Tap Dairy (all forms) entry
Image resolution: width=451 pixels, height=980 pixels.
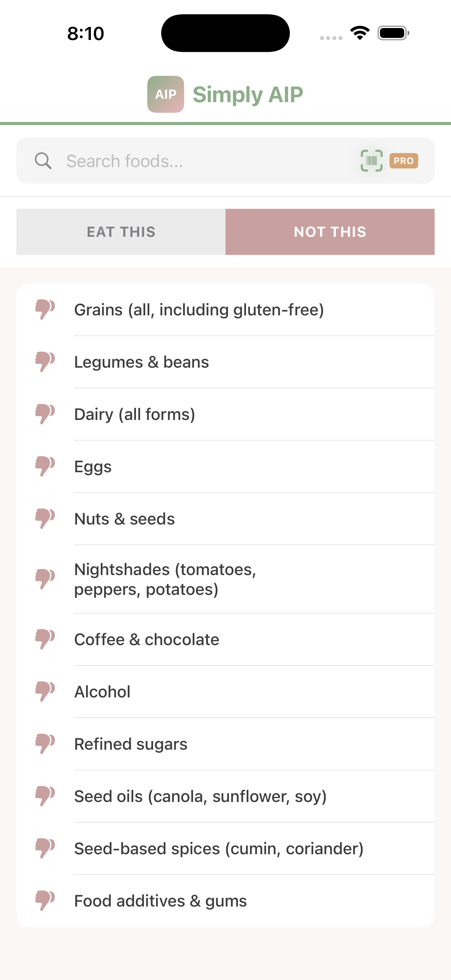[x=135, y=414]
